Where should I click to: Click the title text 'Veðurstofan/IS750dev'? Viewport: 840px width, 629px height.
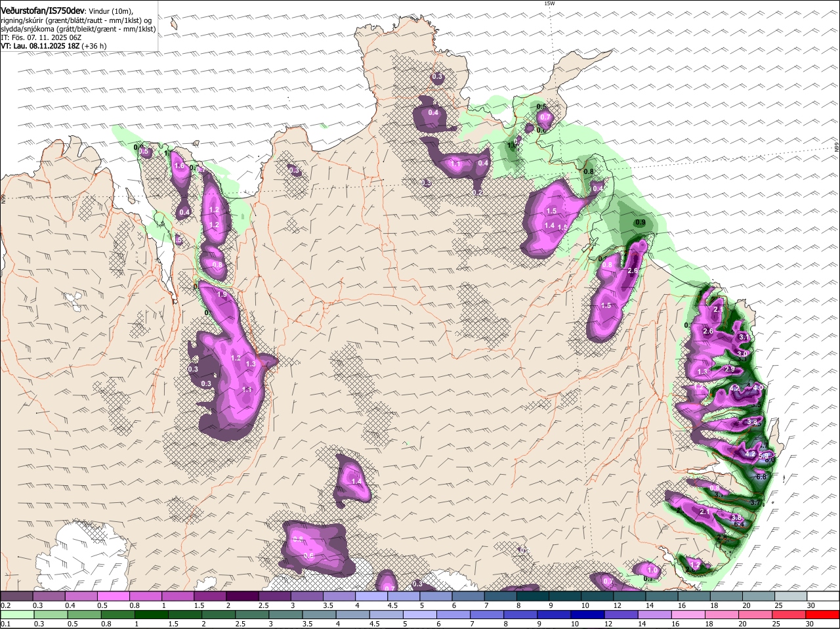click(x=43, y=11)
